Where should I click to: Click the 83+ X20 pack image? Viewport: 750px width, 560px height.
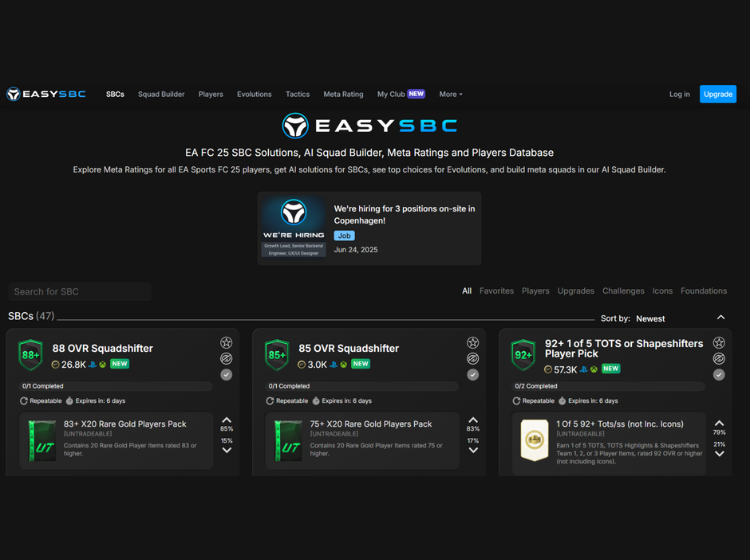(x=42, y=440)
